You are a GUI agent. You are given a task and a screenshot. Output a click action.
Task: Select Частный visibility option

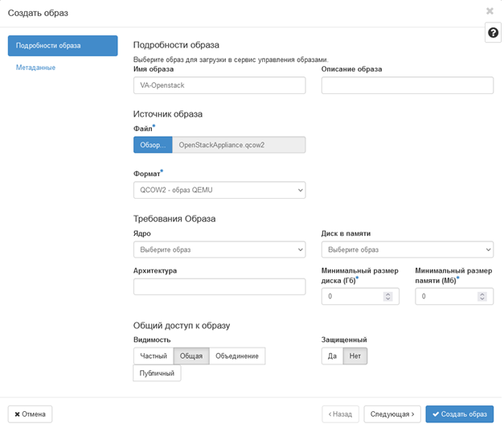[154, 356]
